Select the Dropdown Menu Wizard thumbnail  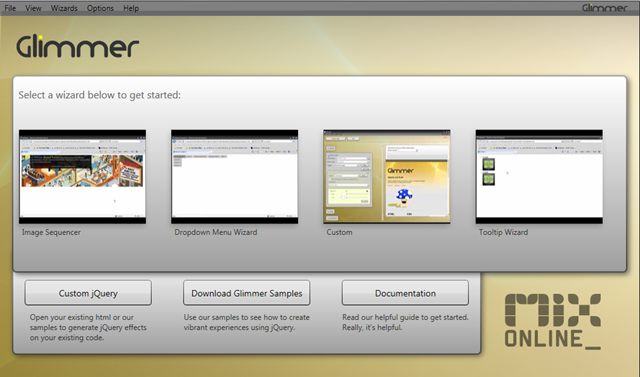click(235, 177)
